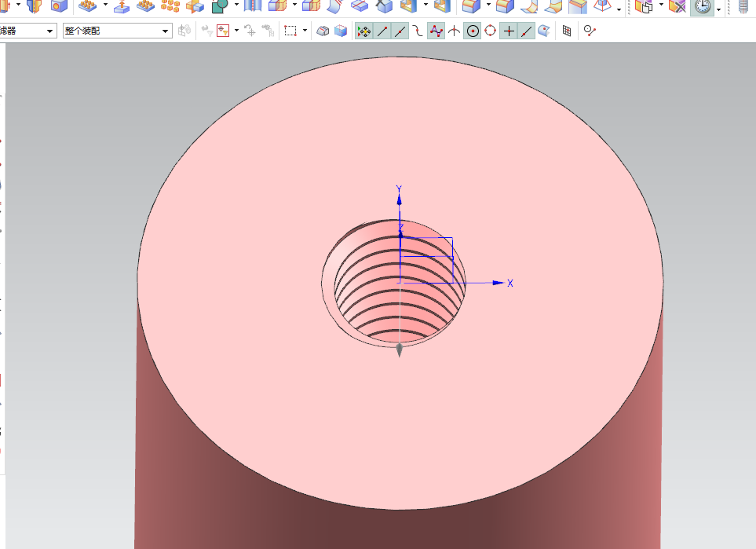Click the Extract Geometry toolbar button
This screenshot has height=549, width=756.
pos(644,6)
